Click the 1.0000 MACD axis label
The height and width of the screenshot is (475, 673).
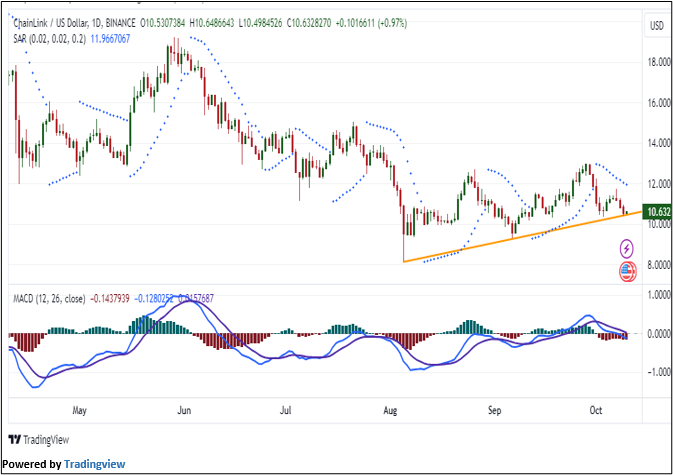click(659, 295)
